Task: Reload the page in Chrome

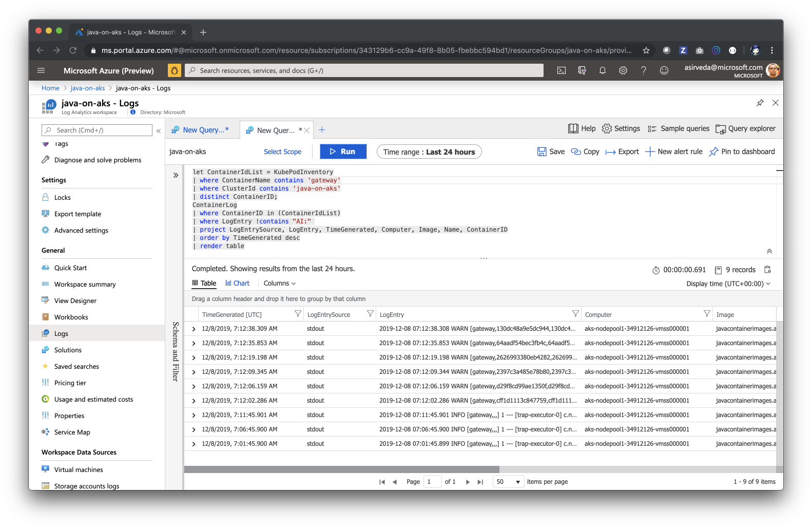Action: (x=73, y=50)
